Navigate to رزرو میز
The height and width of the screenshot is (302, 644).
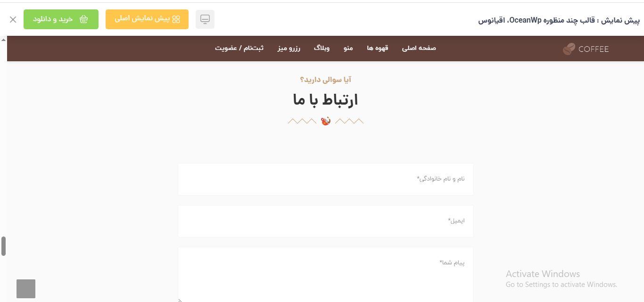(289, 48)
